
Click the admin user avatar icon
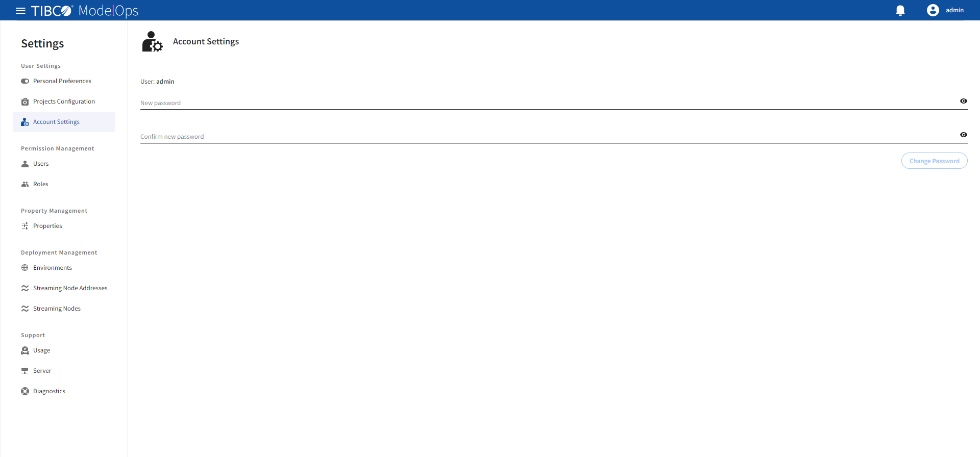933,10
